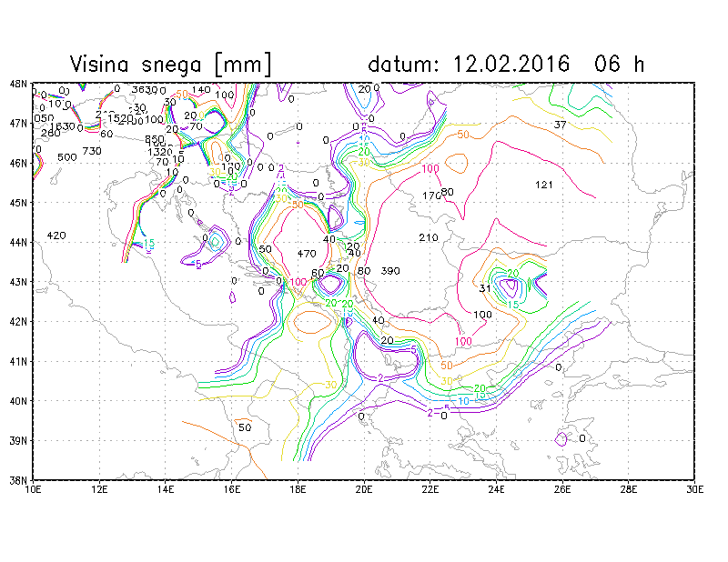728x562 pixels.
Task: Click the station value '210' on the map
Action: coord(428,238)
